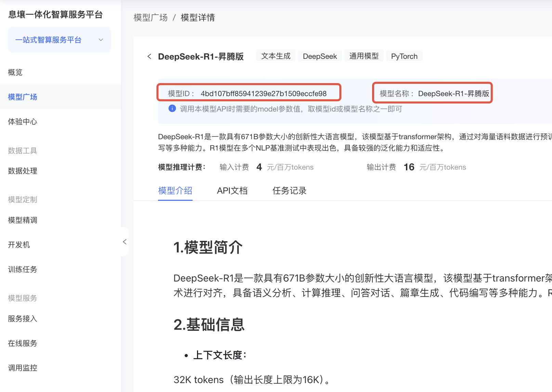The image size is (552, 392).
Task: Select 模型广场 in the sidebar
Action: [x=61, y=97]
